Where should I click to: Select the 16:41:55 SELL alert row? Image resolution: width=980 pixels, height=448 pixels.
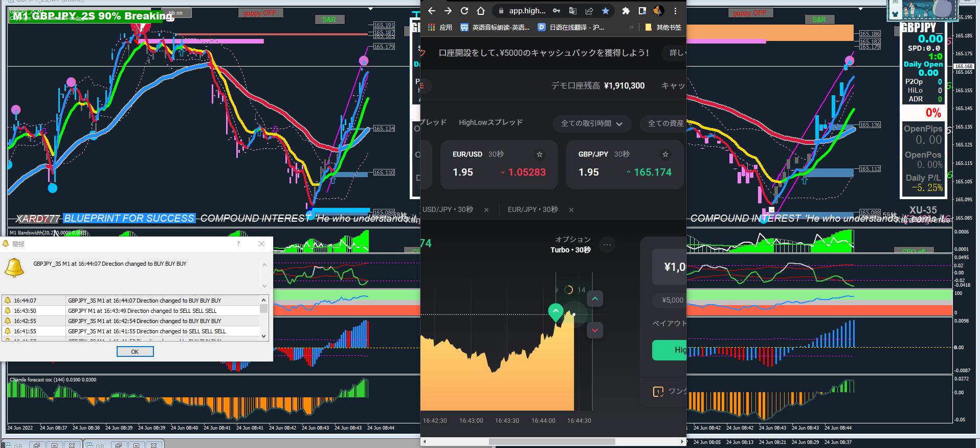pyautogui.click(x=131, y=331)
